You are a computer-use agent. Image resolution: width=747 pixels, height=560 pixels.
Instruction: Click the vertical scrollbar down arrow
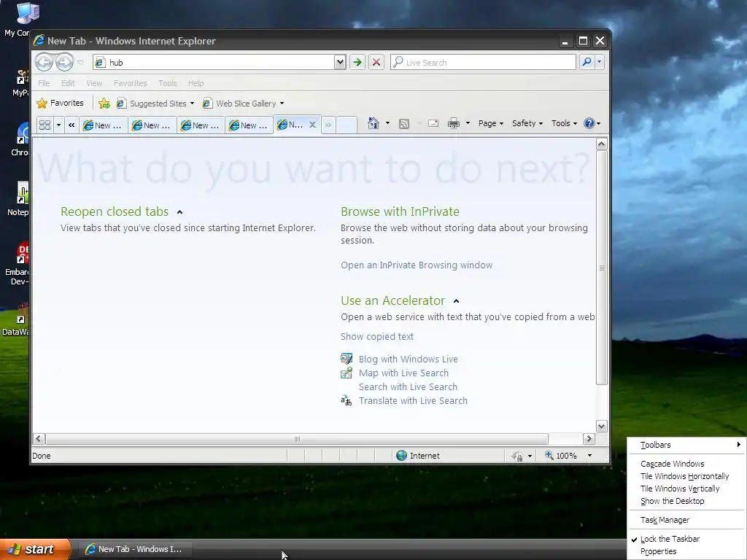601,426
